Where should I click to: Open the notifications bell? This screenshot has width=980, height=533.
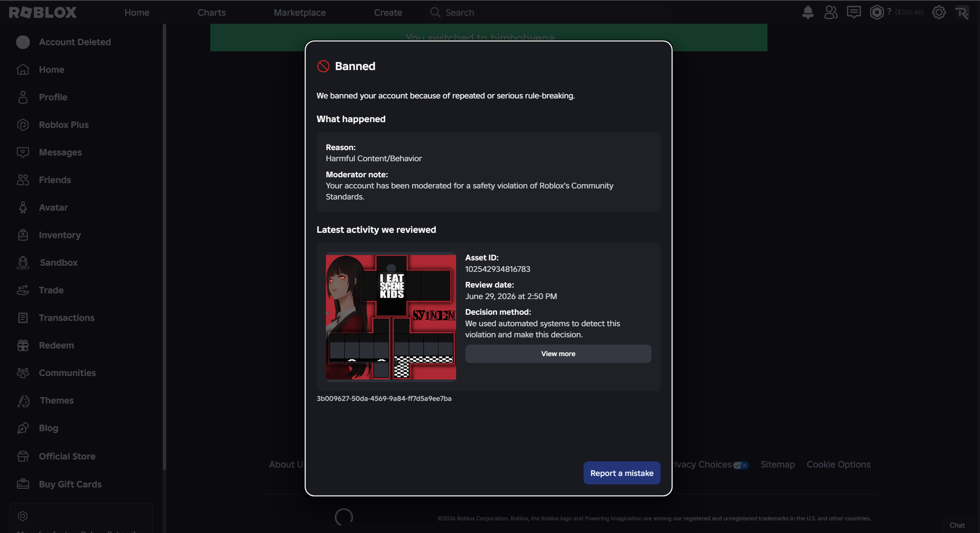click(x=808, y=12)
